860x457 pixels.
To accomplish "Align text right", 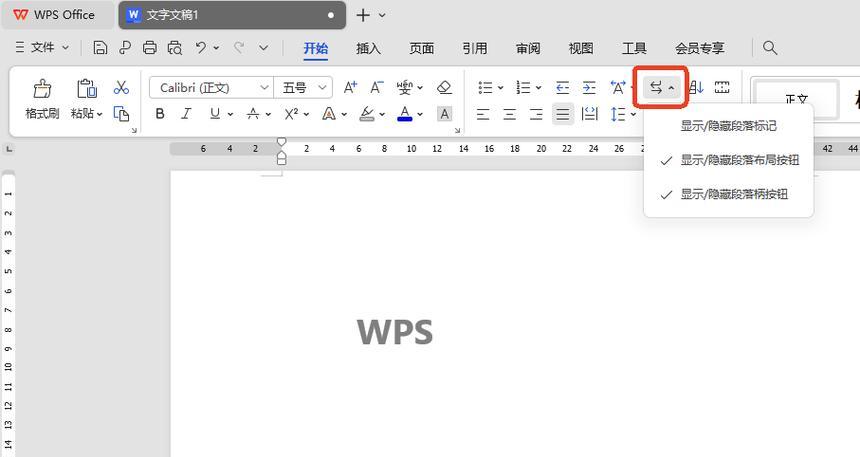I will pyautogui.click(x=536, y=114).
